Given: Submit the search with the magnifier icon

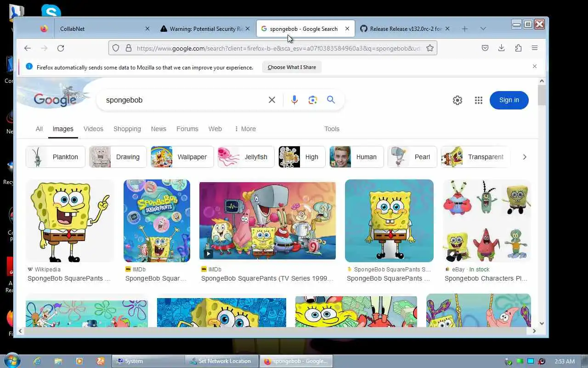Looking at the screenshot, I should 331,100.
